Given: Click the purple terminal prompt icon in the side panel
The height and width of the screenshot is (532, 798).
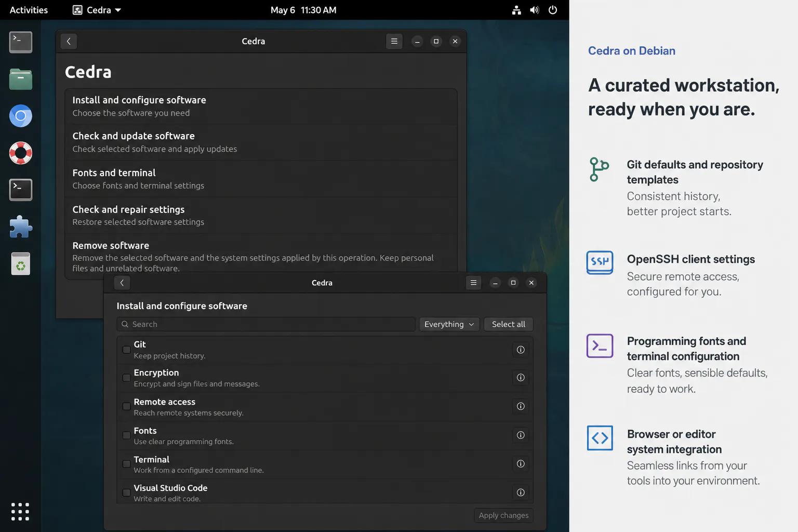Looking at the screenshot, I should point(600,345).
